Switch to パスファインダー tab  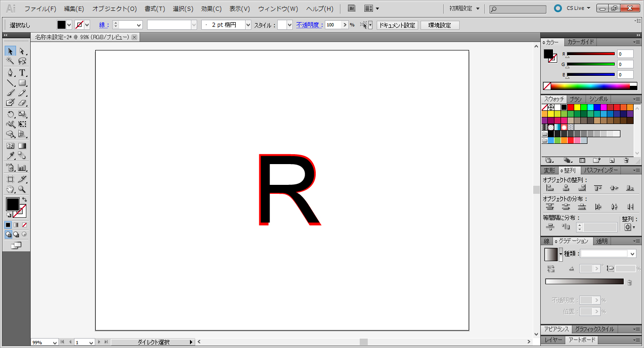pos(601,170)
